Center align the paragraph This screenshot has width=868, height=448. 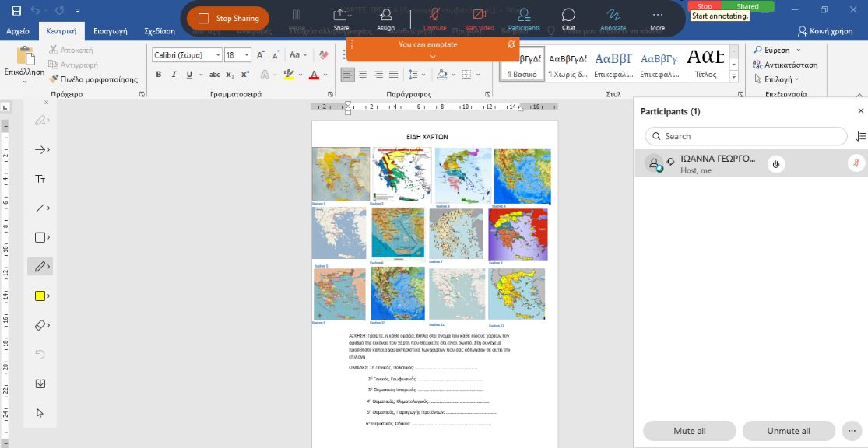363,74
